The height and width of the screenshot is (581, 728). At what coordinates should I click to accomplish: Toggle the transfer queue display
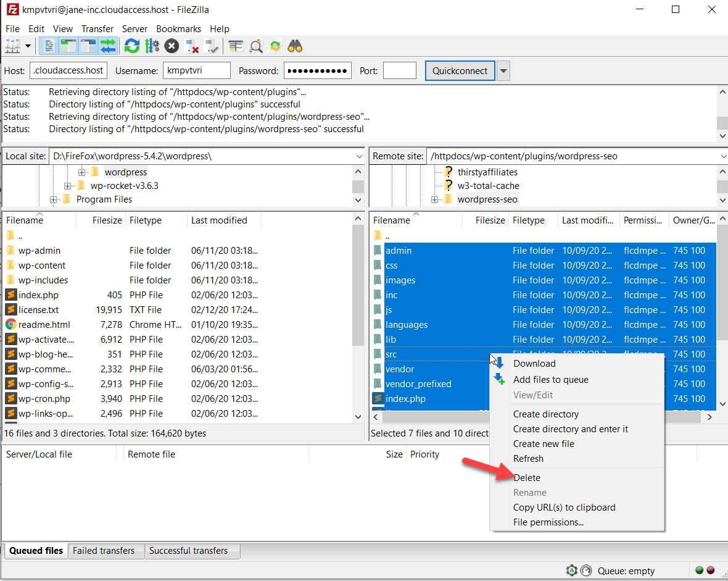tap(108, 46)
